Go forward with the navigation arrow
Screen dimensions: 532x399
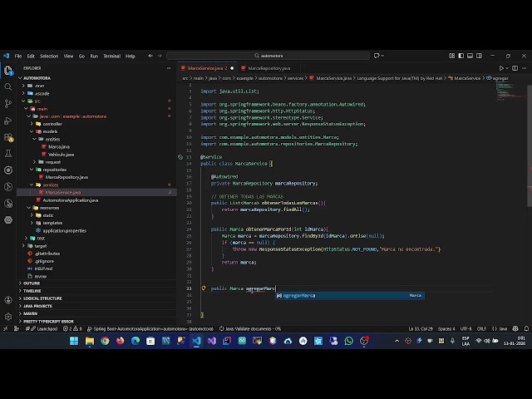click(160, 56)
